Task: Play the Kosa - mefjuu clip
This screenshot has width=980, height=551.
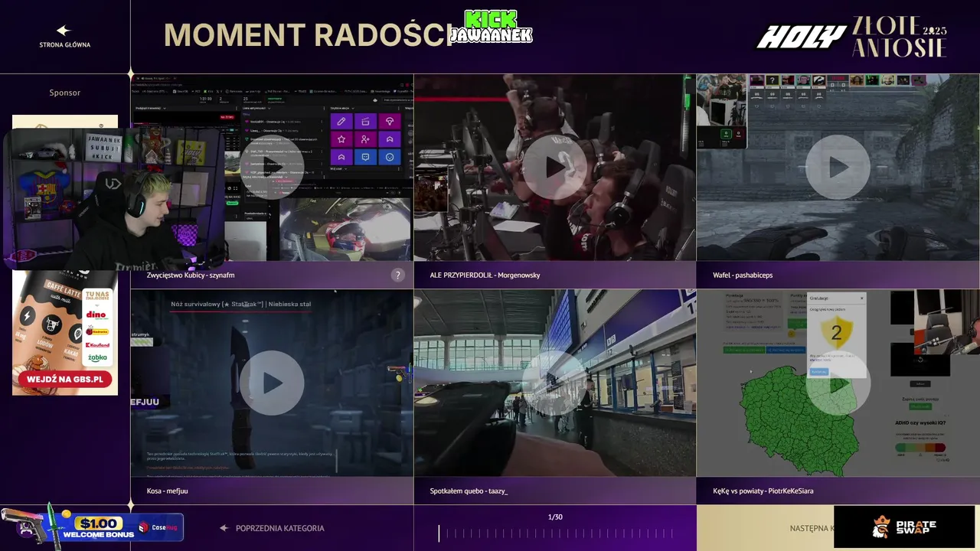Action: click(272, 383)
